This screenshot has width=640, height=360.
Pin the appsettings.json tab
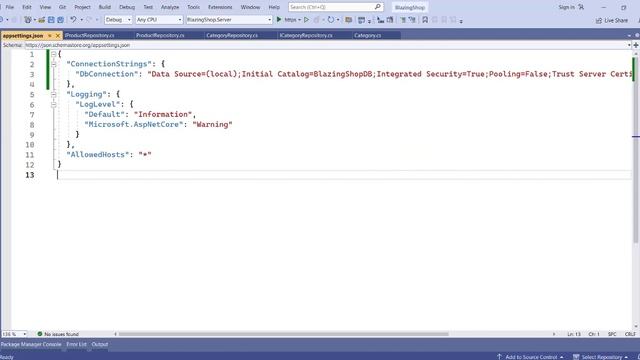coord(50,36)
